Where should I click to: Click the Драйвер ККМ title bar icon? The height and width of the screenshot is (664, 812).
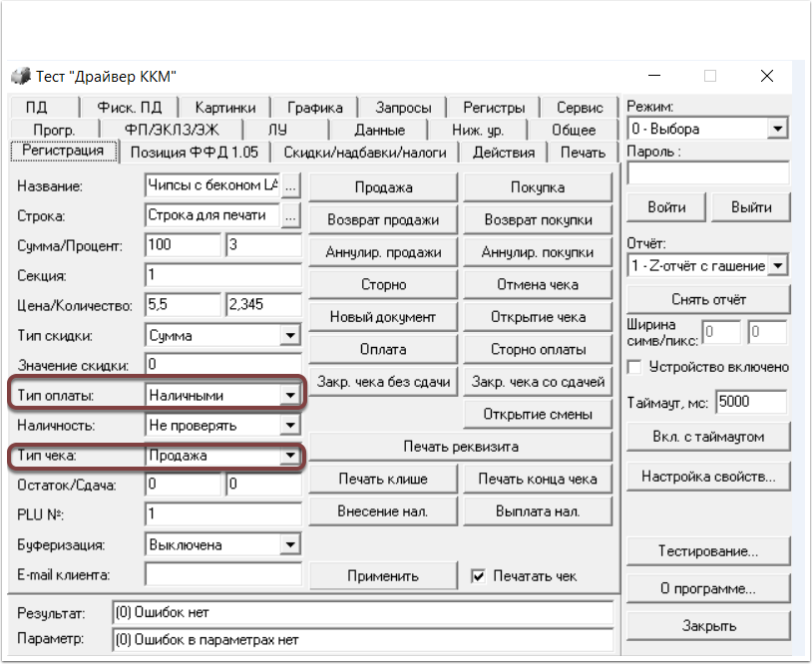tap(21, 76)
